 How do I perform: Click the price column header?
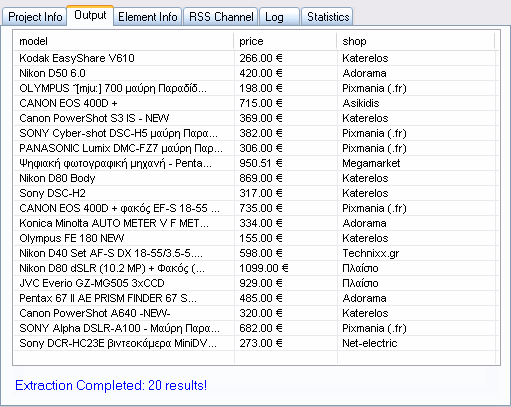[285, 41]
